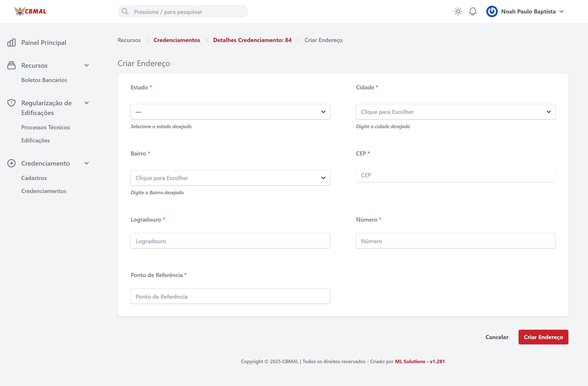Image resolution: width=588 pixels, height=386 pixels.
Task: Toggle the light/dark theme sun icon
Action: click(x=458, y=11)
